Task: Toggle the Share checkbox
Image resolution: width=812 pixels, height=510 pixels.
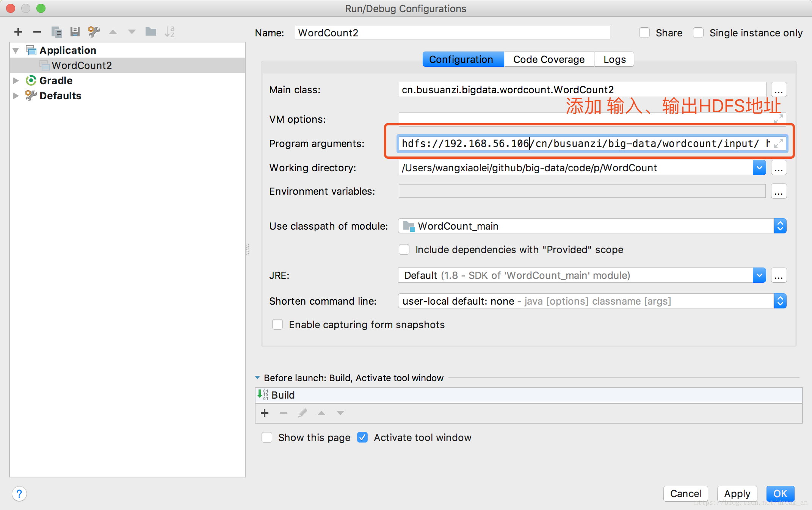Action: (x=644, y=33)
